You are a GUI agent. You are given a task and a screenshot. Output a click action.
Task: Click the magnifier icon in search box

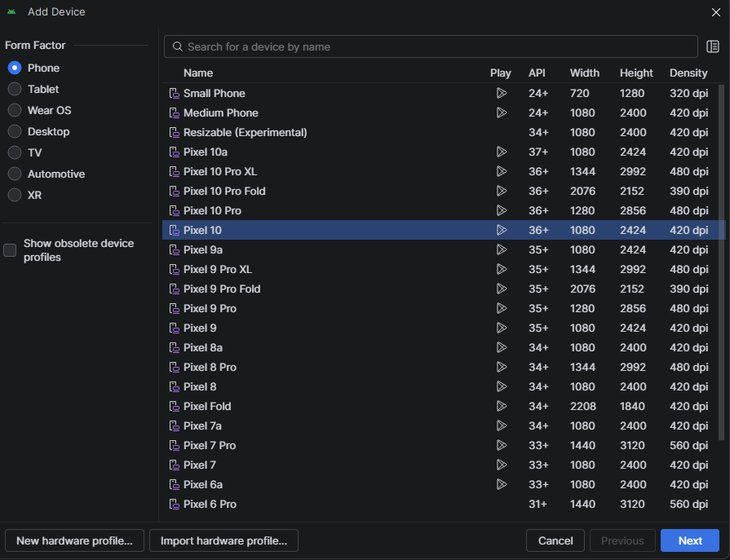tap(177, 46)
